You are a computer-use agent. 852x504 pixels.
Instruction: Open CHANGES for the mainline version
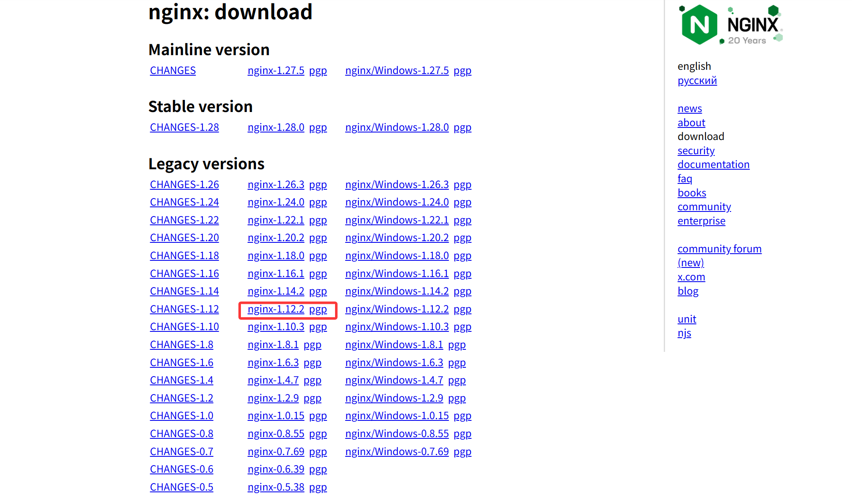click(172, 70)
